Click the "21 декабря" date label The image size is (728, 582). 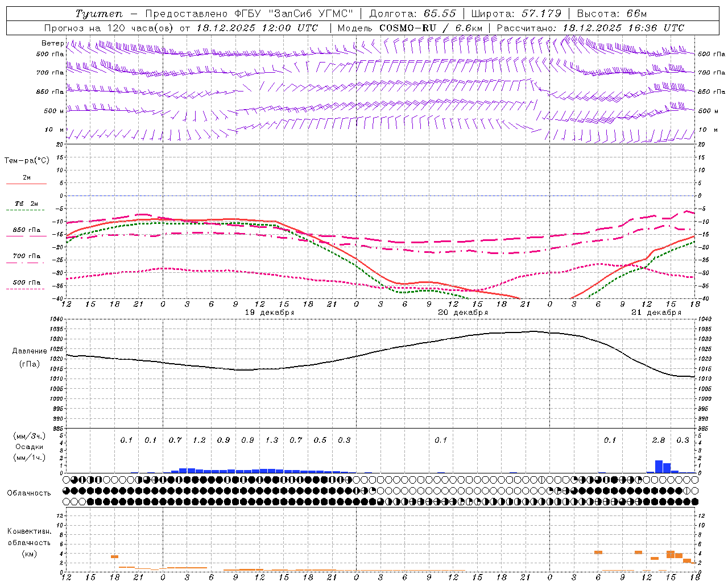pos(656,313)
